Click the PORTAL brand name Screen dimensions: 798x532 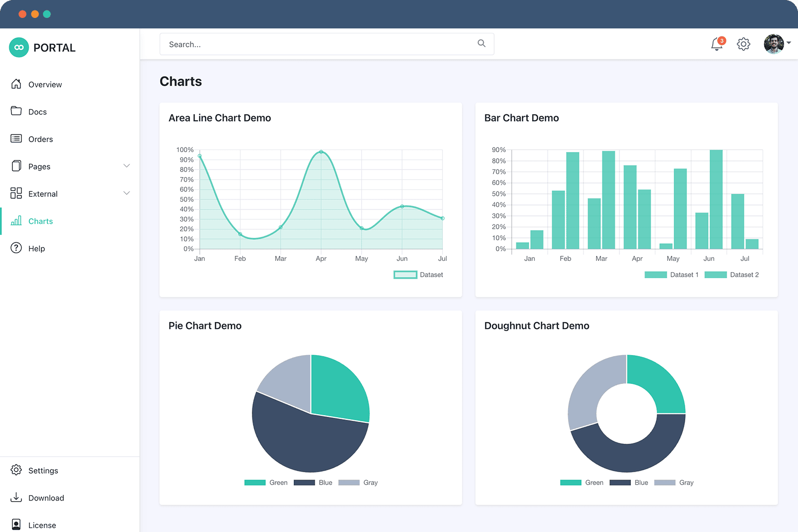point(54,48)
